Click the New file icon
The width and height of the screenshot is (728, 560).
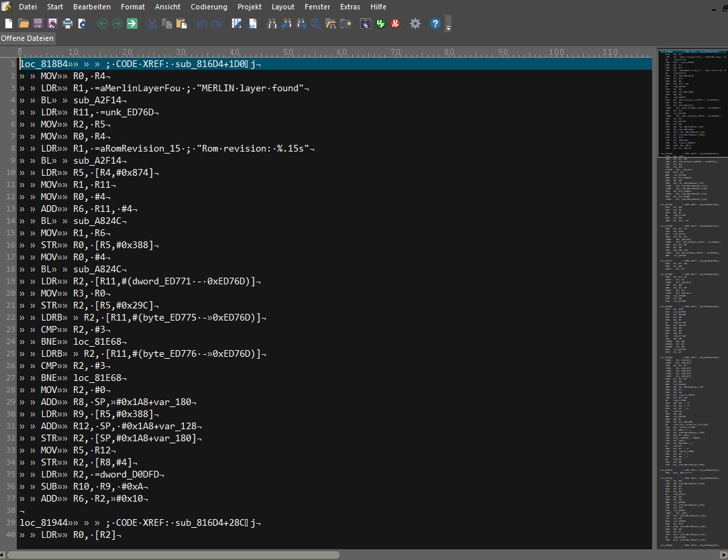(x=9, y=23)
